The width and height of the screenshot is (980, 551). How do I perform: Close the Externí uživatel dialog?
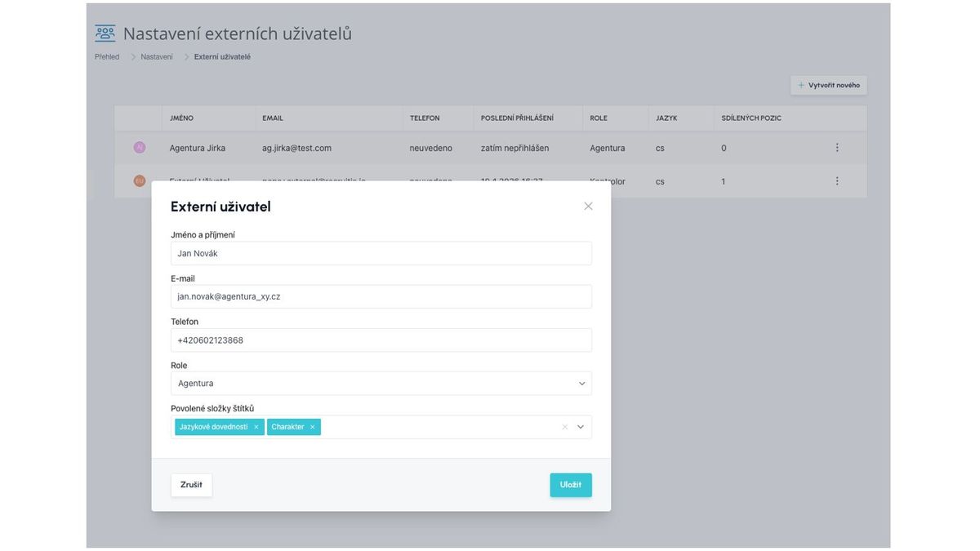[x=588, y=207]
